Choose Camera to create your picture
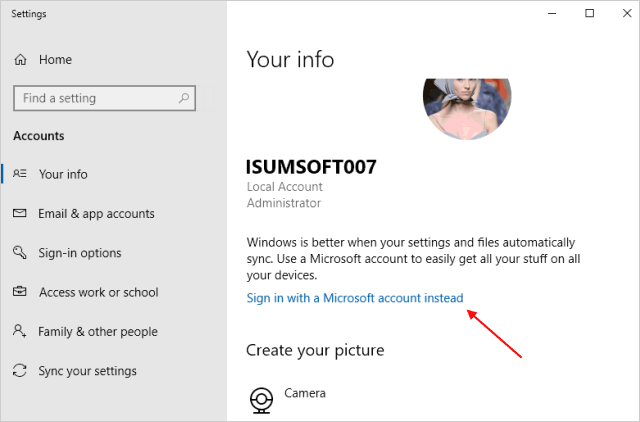 pos(305,393)
